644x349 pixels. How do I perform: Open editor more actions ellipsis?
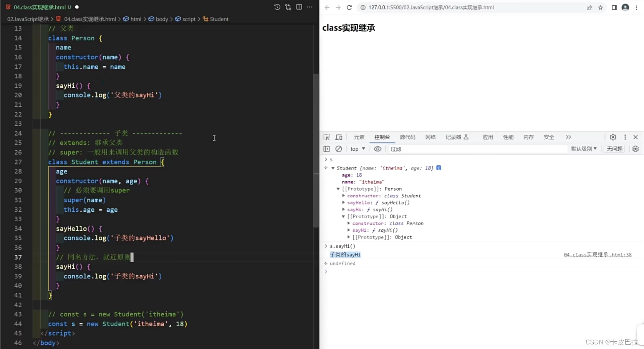(x=310, y=7)
